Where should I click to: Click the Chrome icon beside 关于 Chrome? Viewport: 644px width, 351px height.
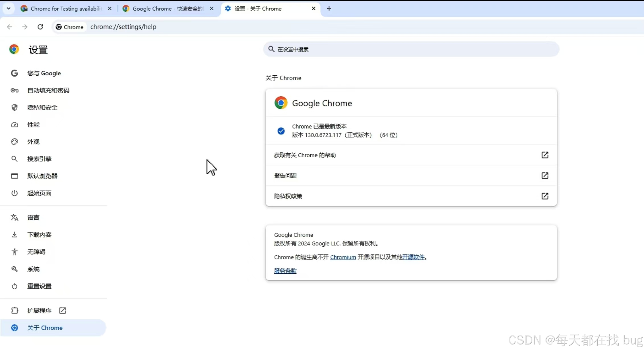tap(15, 328)
